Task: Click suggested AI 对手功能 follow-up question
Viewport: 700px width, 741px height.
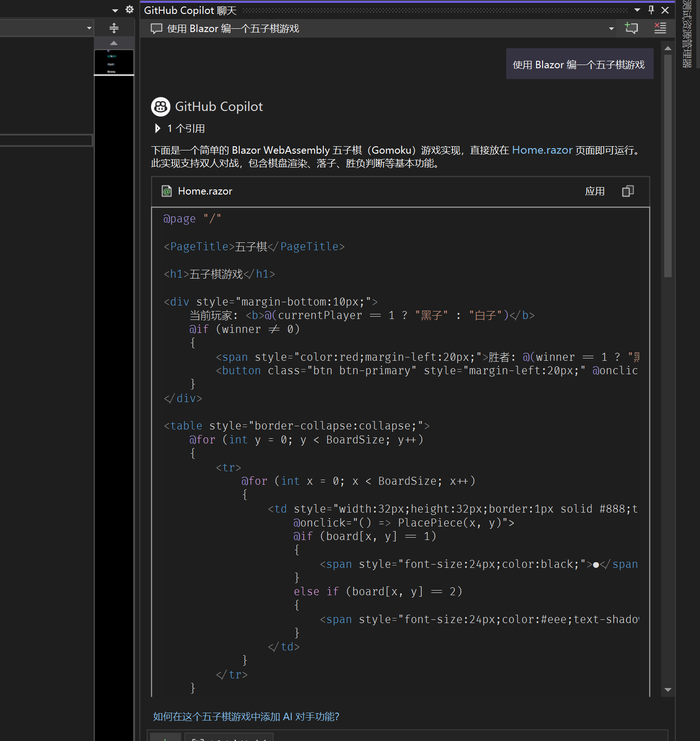Action: pyautogui.click(x=246, y=716)
